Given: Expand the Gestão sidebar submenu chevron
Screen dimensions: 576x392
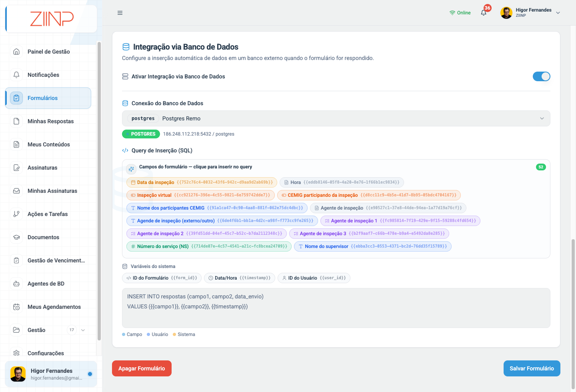Looking at the screenshot, I should point(83,330).
